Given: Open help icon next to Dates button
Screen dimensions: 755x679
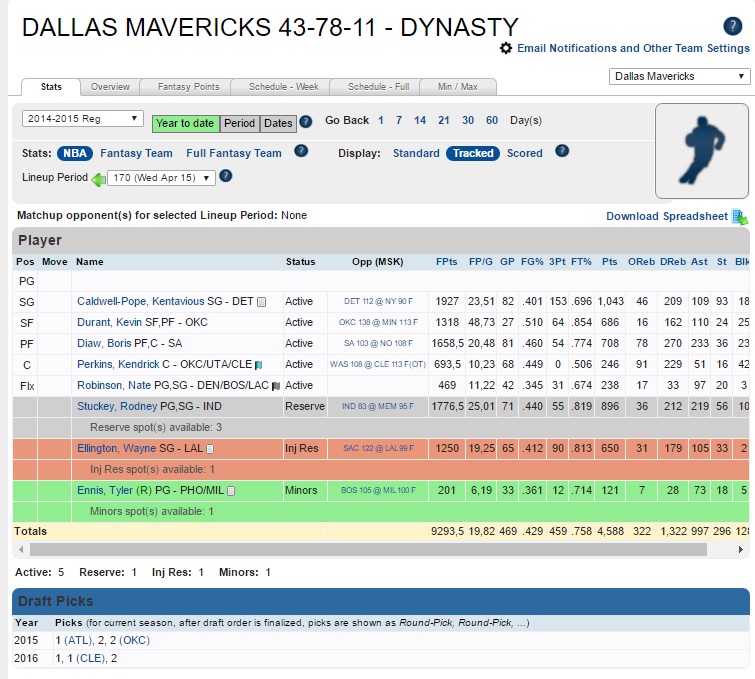Looking at the screenshot, I should [x=305, y=121].
